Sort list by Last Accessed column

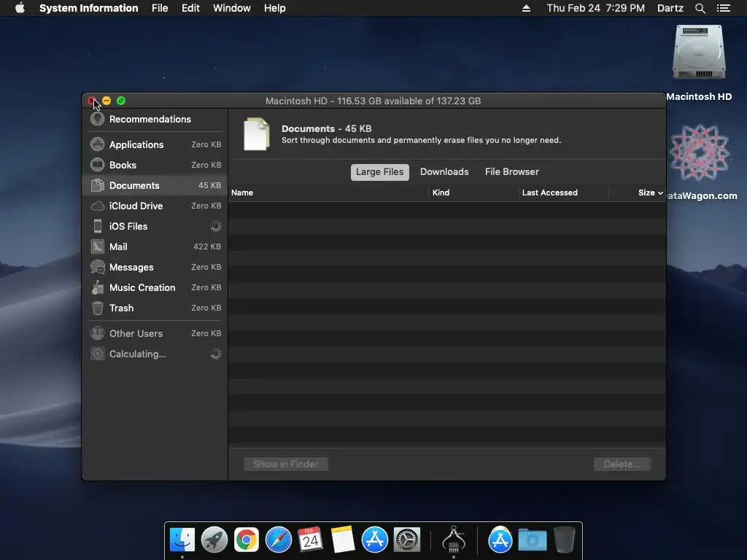click(x=563, y=192)
